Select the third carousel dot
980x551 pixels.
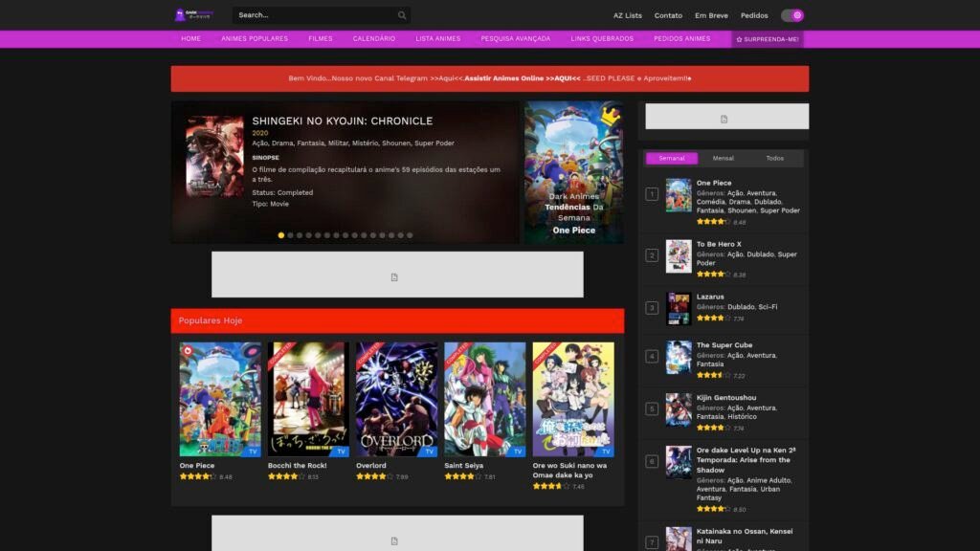pyautogui.click(x=300, y=235)
